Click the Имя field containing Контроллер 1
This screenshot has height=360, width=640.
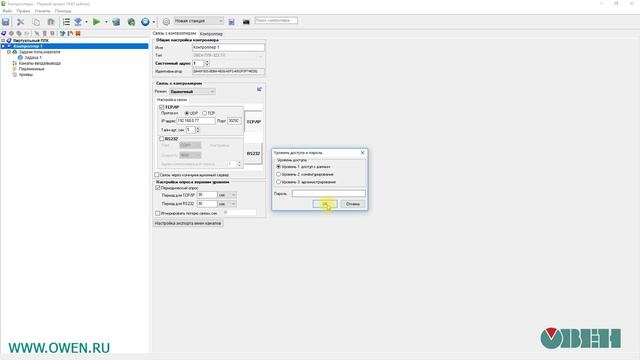point(228,47)
